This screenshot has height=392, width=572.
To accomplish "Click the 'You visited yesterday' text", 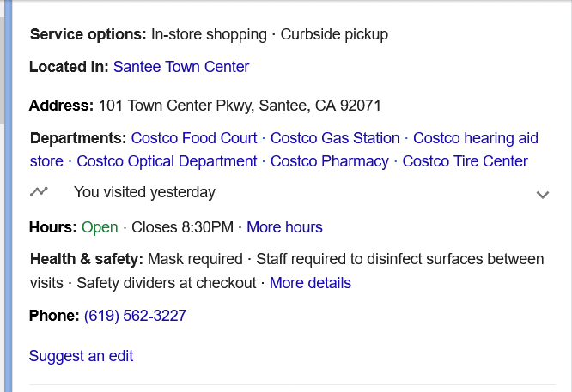I will pos(144,192).
